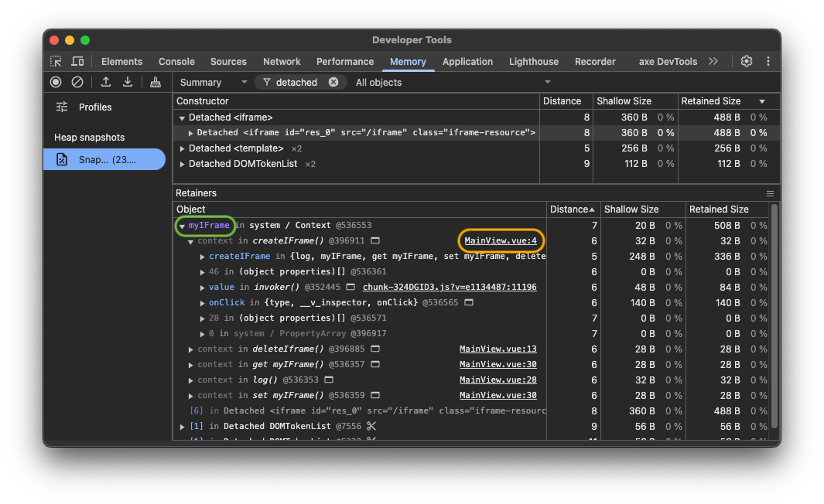The height and width of the screenshot is (504, 824).
Task: Show more tabs via double chevron
Action: tap(713, 61)
